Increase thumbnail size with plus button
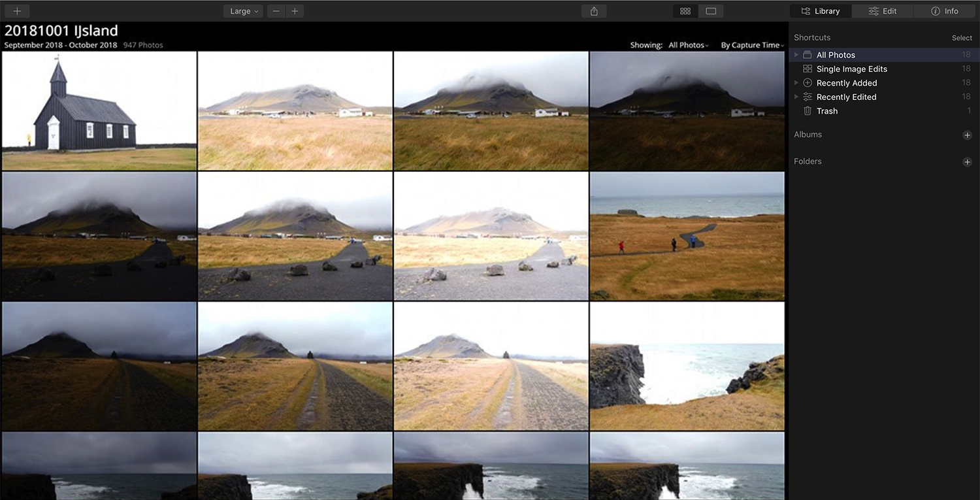Image resolution: width=980 pixels, height=500 pixels. click(295, 11)
